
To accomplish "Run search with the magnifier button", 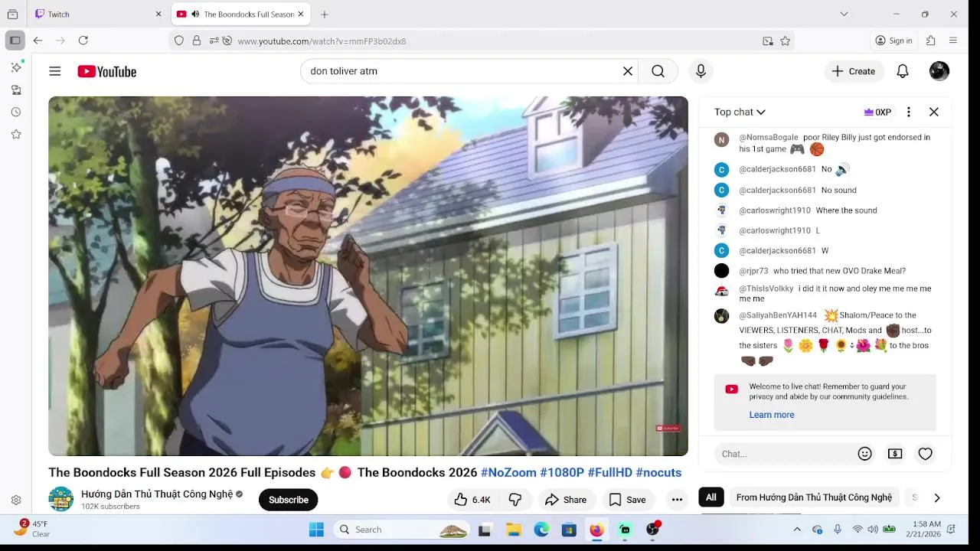I will tap(658, 71).
